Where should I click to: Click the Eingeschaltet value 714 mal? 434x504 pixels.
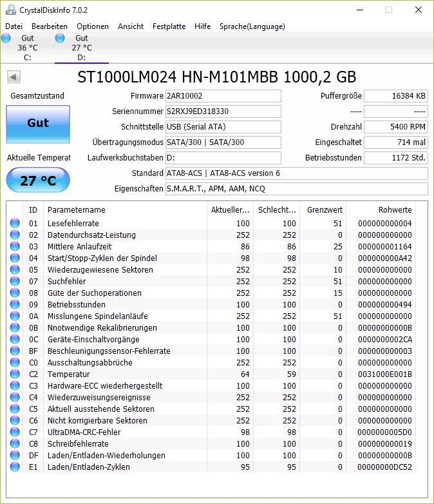tap(396, 142)
